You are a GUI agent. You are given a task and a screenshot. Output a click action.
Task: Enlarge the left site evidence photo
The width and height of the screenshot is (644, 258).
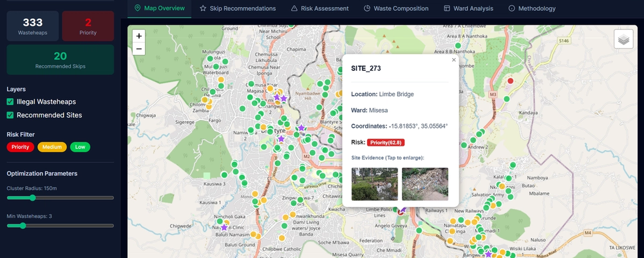(x=375, y=184)
